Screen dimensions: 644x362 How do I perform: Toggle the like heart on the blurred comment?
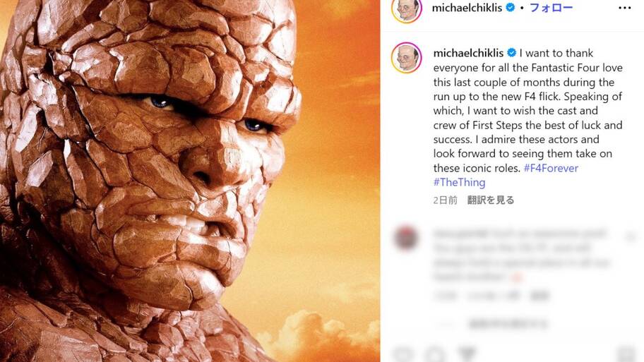630,236
